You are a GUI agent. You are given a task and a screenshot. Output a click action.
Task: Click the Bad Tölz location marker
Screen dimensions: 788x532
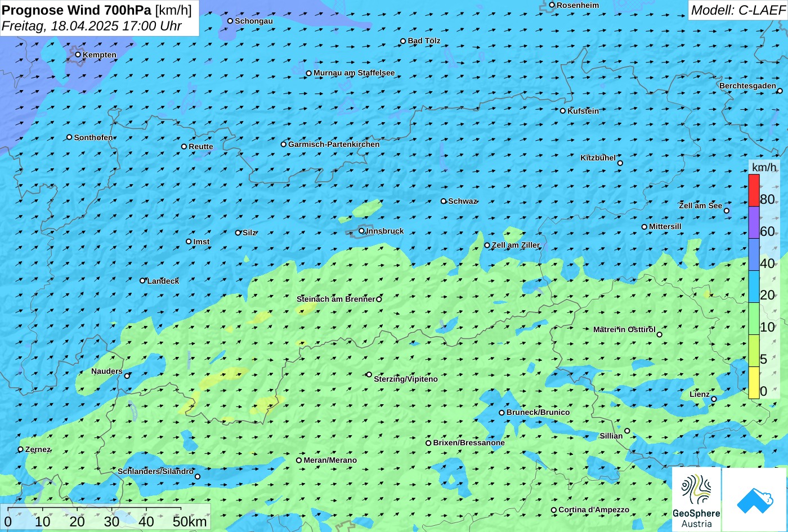click(403, 41)
